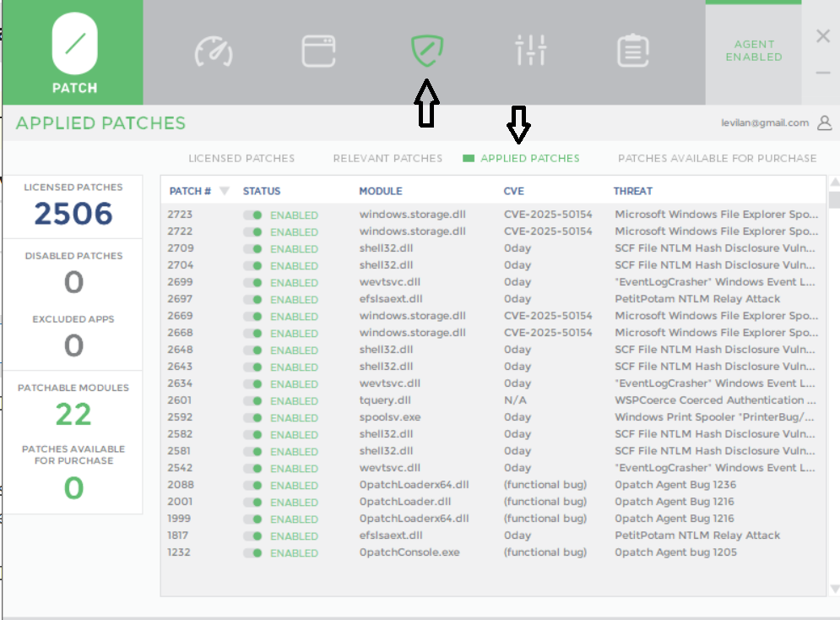Click levilan@gmail.com account email
The height and width of the screenshot is (620, 840).
coord(765,122)
